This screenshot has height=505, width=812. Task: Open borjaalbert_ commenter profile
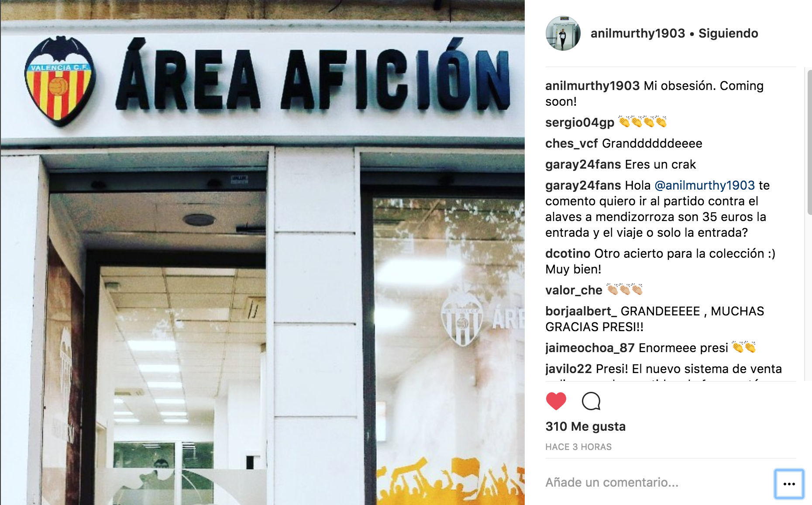tap(581, 311)
